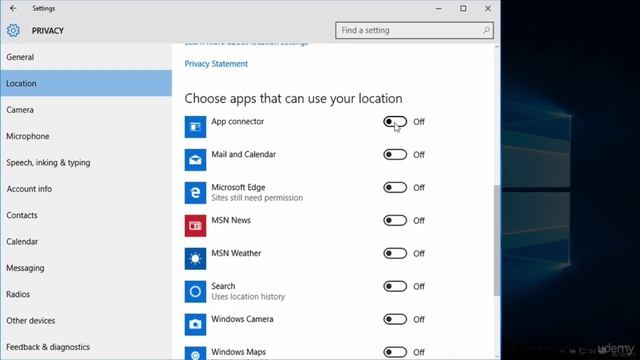Click inside Find a setting box
The width and height of the screenshot is (640, 360).
point(414,30)
